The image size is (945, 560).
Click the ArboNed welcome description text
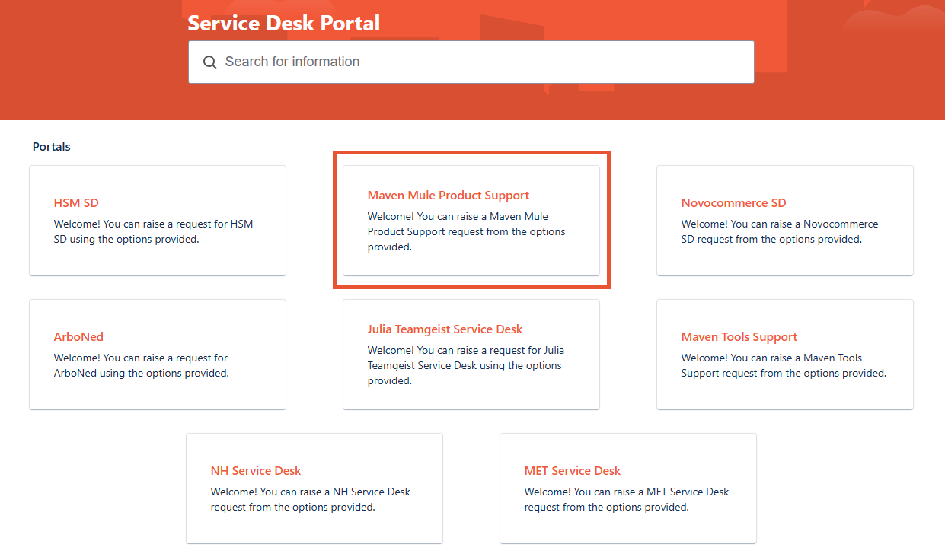141,366
